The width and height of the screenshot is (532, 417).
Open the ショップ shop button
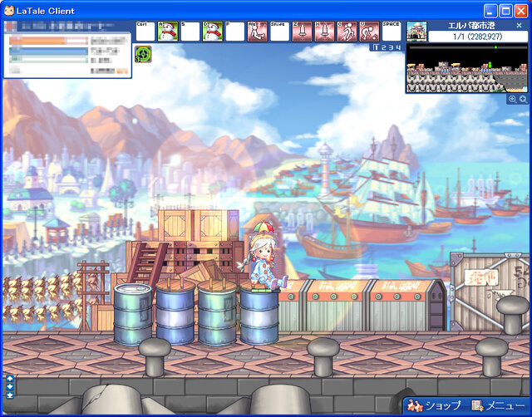[x=434, y=406]
